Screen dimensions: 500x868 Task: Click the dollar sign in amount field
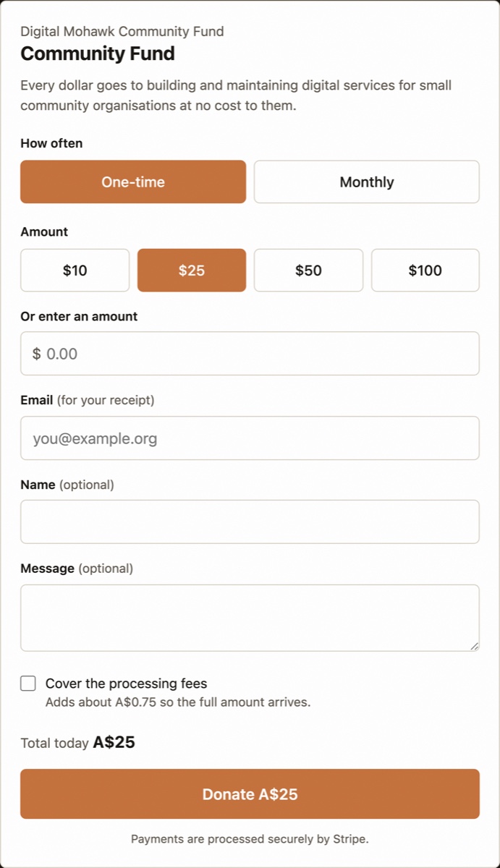(x=37, y=354)
